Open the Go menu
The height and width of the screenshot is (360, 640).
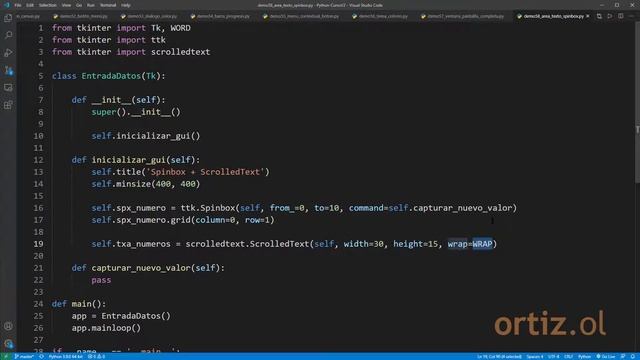point(79,5)
